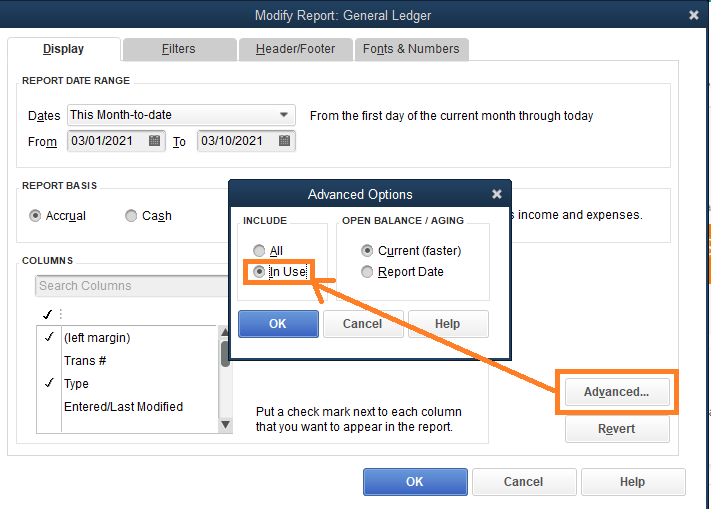The width and height of the screenshot is (711, 509).
Task: Close the Modify Report window
Action: coord(693,15)
